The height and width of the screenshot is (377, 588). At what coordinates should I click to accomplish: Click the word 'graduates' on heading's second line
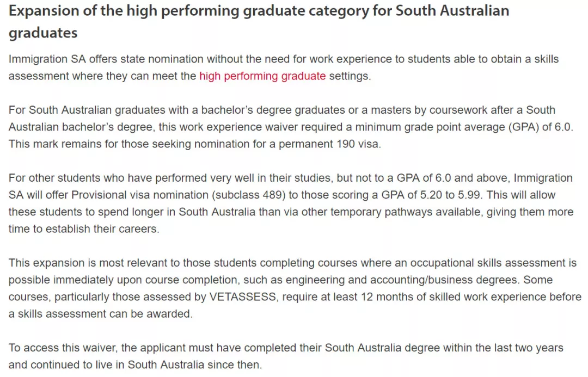(x=43, y=33)
